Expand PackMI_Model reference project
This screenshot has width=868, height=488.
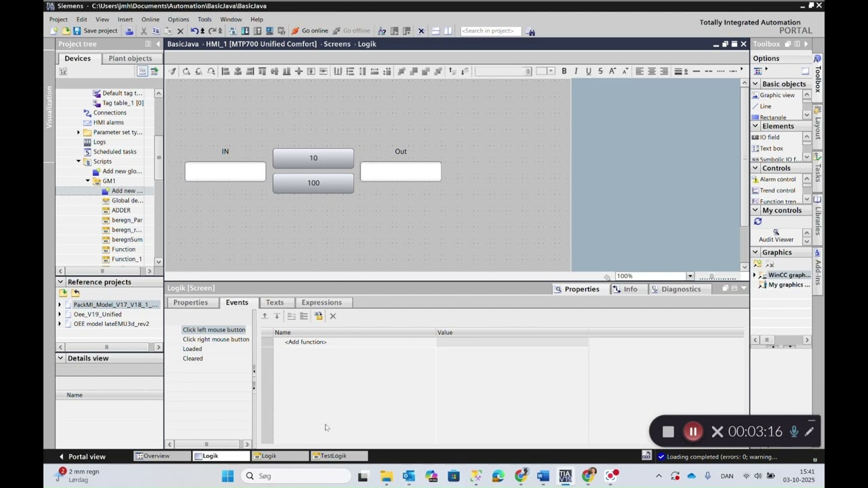pyautogui.click(x=60, y=304)
